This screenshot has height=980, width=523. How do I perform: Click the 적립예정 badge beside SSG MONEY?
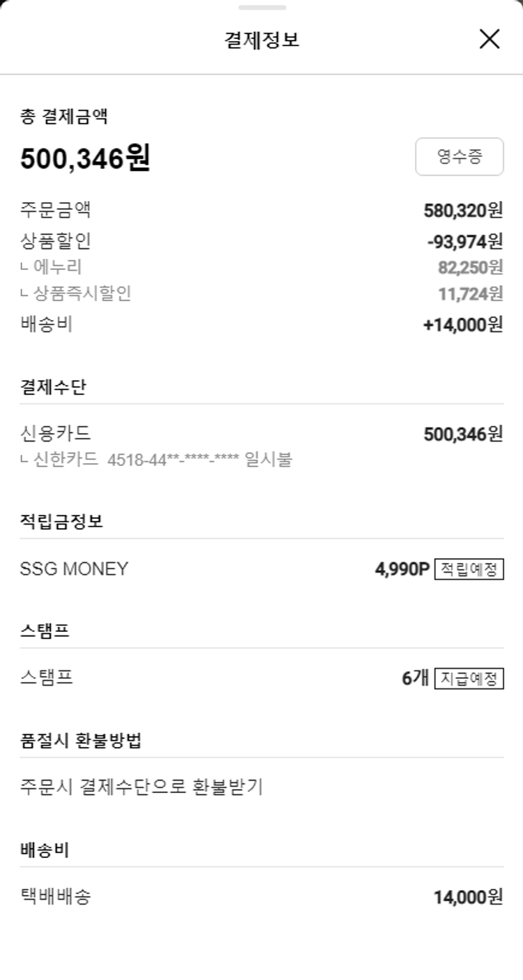pyautogui.click(x=469, y=569)
